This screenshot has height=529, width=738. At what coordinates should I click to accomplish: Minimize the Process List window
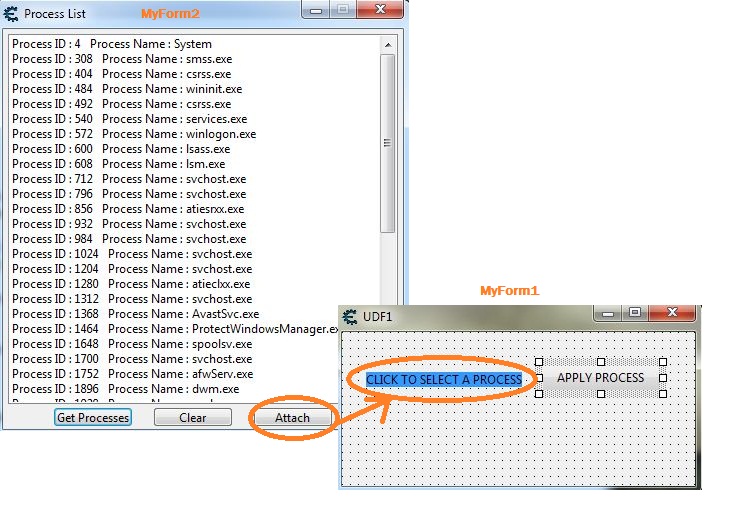319,11
